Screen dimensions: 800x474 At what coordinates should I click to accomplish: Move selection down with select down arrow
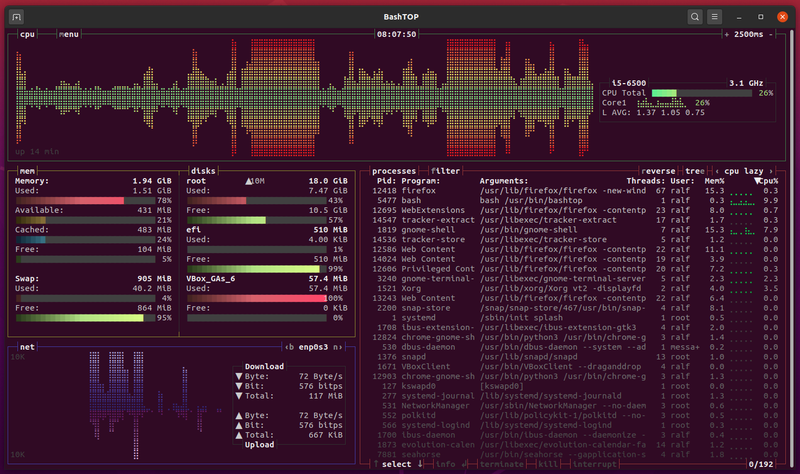(x=420, y=464)
